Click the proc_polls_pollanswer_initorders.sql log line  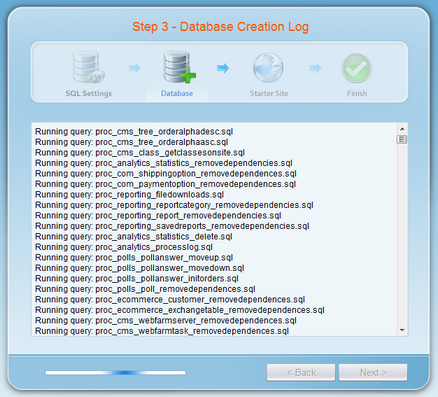tap(137, 279)
